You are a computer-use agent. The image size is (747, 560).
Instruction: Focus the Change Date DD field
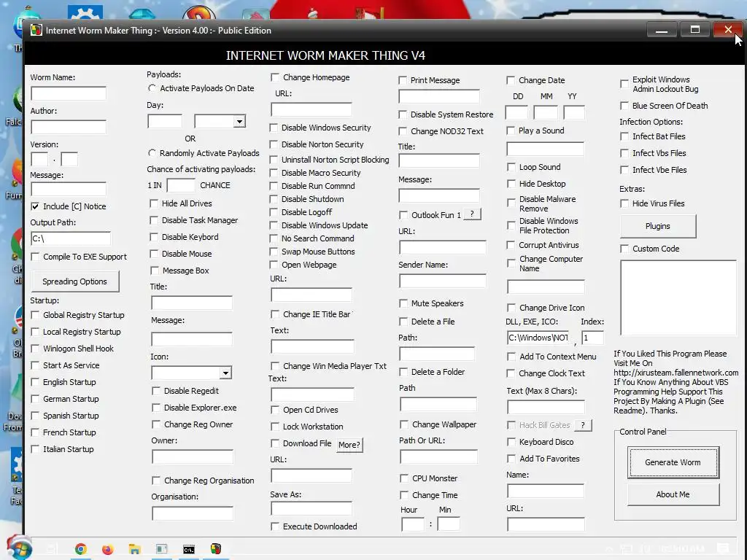[516, 113]
